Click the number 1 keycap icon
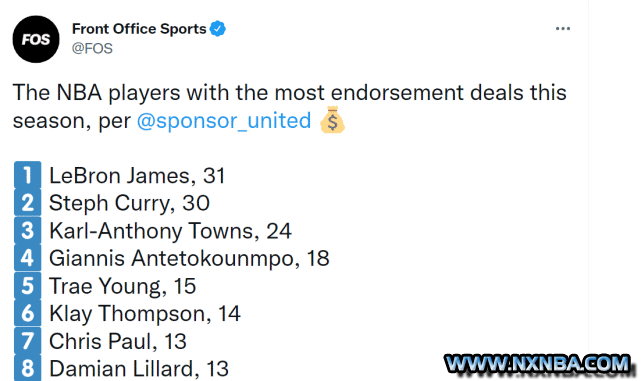The width and height of the screenshot is (641, 381). 27,175
